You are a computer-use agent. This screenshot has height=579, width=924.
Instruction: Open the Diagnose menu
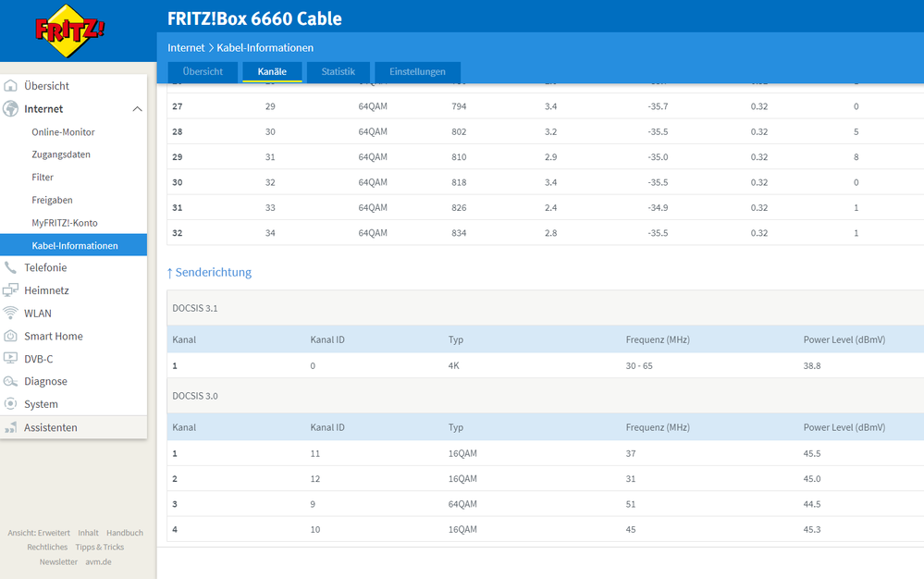click(45, 381)
